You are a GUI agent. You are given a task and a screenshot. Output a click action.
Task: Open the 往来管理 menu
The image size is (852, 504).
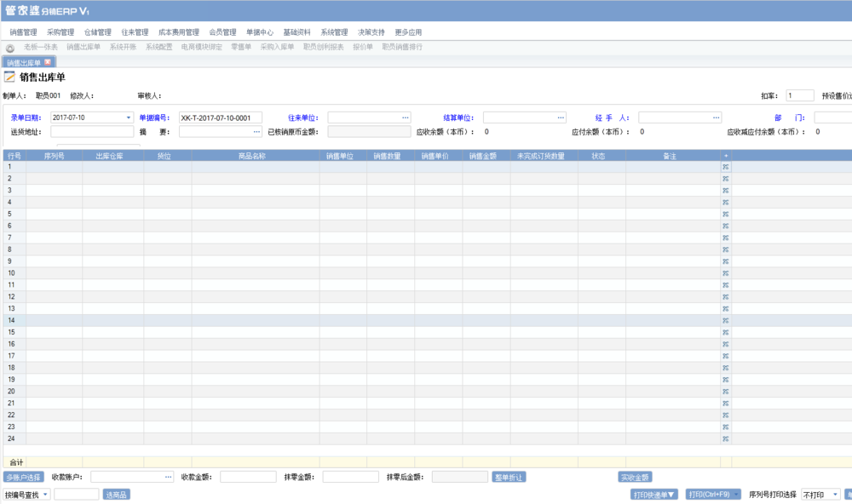(135, 32)
